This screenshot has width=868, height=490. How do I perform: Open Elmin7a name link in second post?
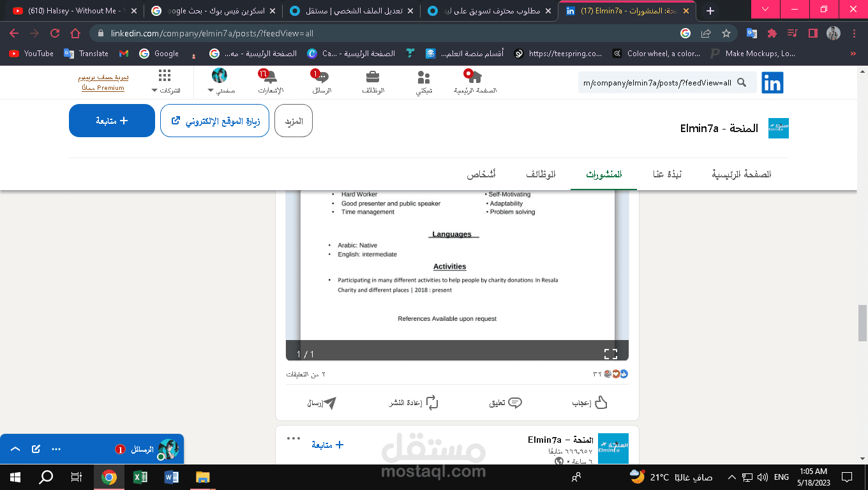point(560,440)
